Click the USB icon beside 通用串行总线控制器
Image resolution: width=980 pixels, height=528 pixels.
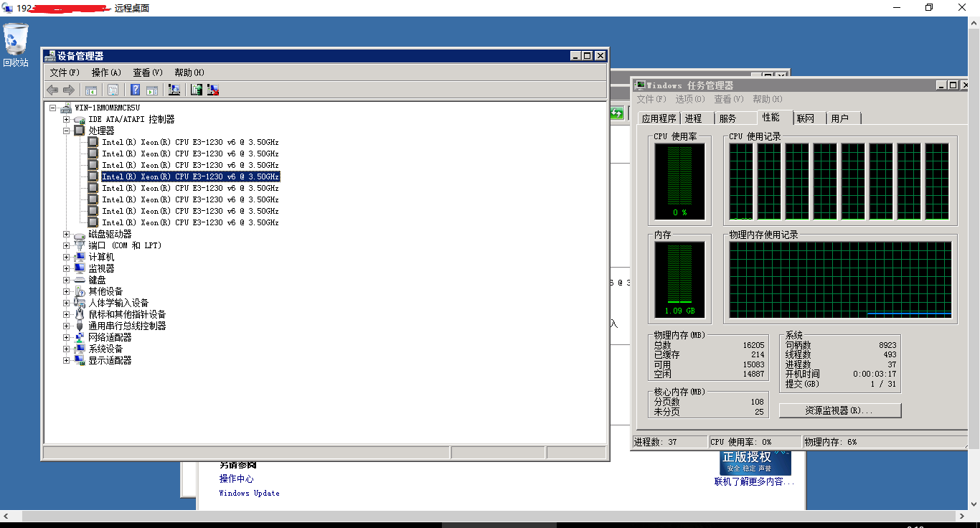[x=80, y=326]
